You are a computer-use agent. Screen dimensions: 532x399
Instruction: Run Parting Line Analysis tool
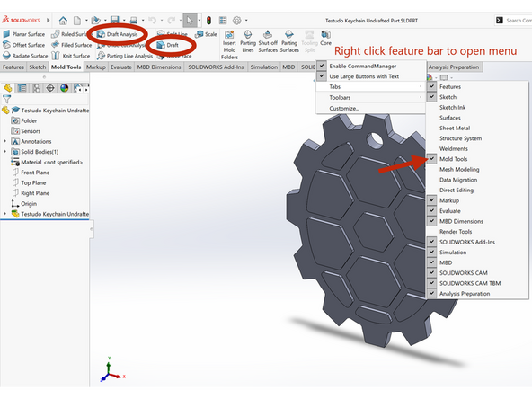coord(125,56)
